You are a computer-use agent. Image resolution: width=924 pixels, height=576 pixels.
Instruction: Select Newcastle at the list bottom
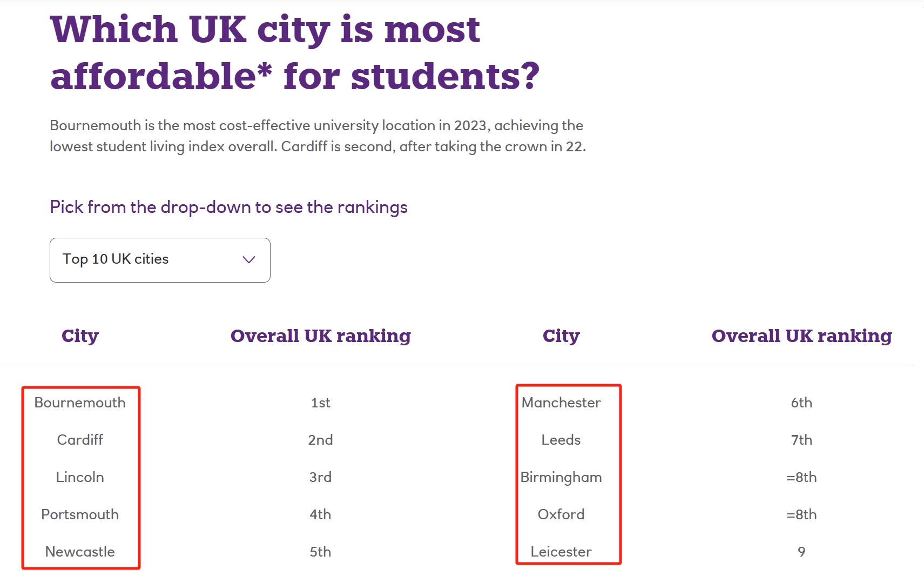pyautogui.click(x=79, y=552)
